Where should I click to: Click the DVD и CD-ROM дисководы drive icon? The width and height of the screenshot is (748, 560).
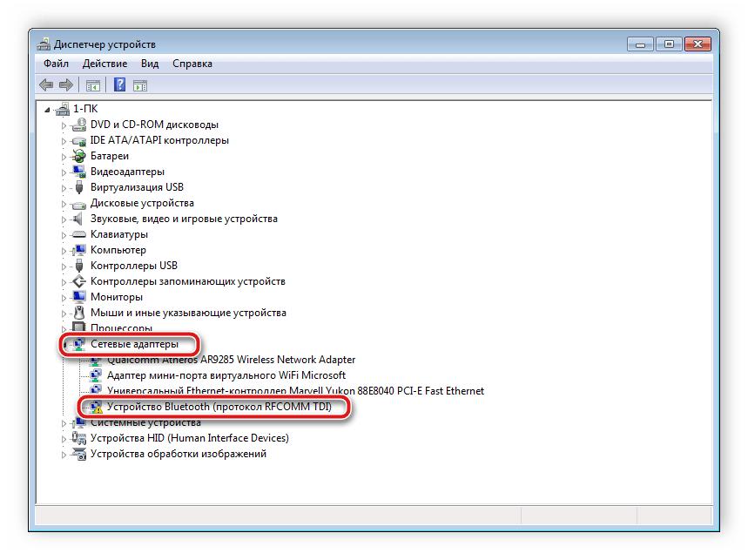coord(78,125)
